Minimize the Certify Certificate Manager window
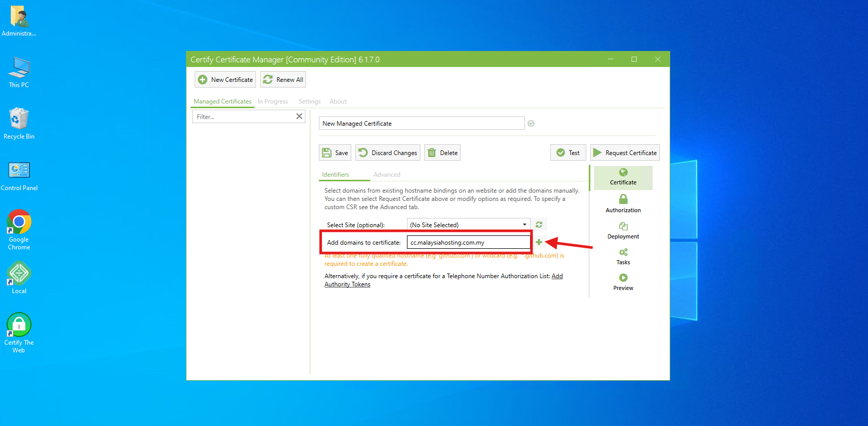 pos(610,59)
